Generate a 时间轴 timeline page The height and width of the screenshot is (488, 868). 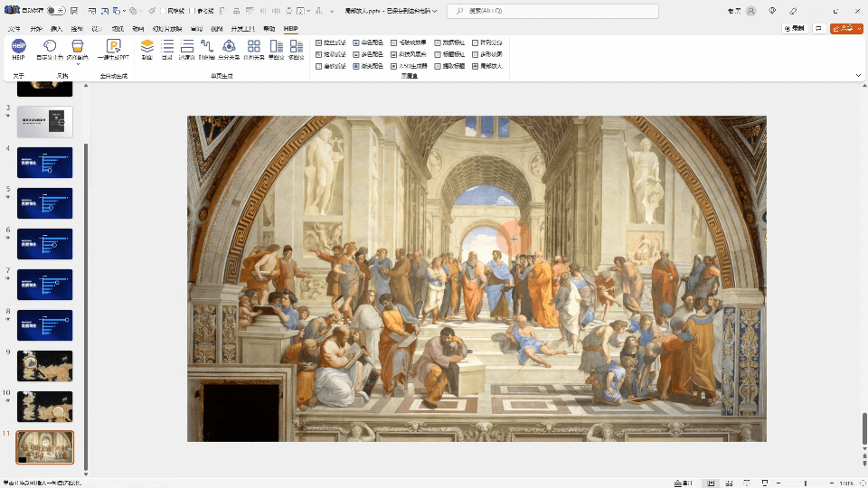click(207, 49)
